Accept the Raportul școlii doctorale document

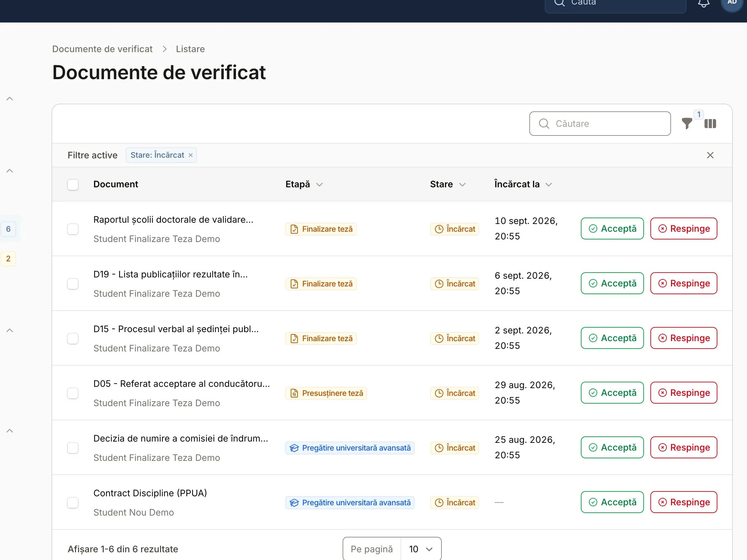coord(612,229)
